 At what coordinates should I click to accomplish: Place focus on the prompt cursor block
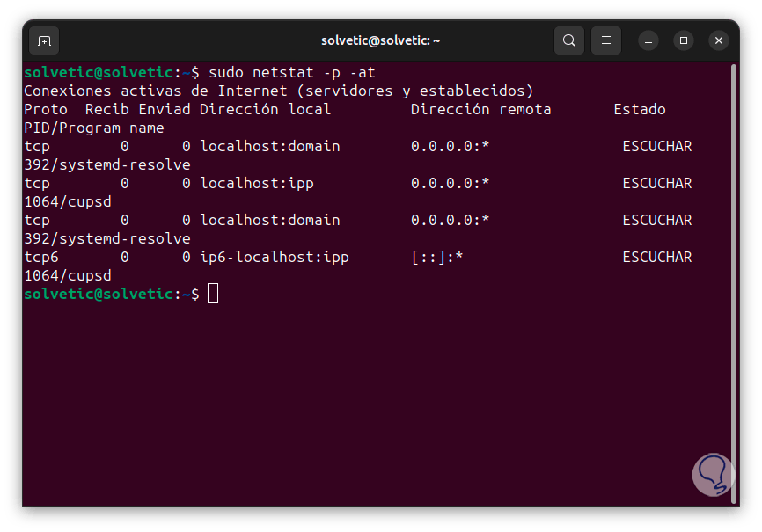(213, 294)
